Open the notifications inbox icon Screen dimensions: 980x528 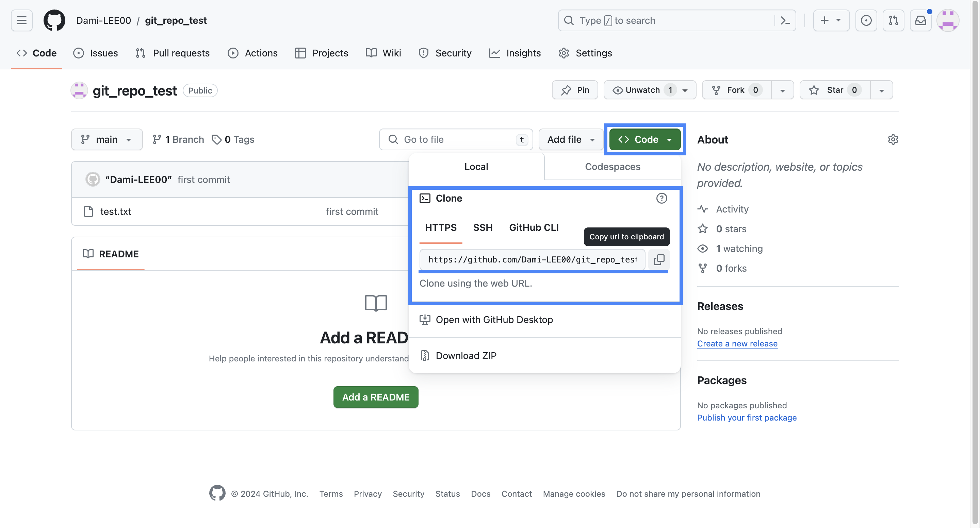pos(920,20)
